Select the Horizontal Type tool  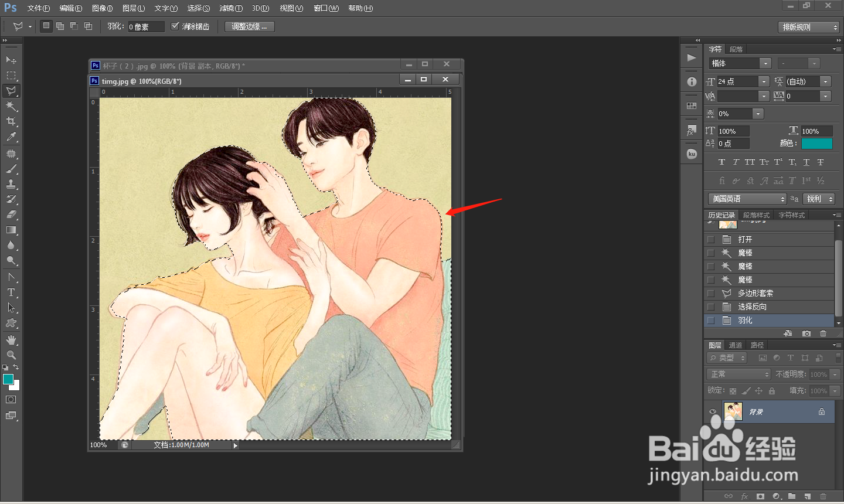tap(11, 292)
